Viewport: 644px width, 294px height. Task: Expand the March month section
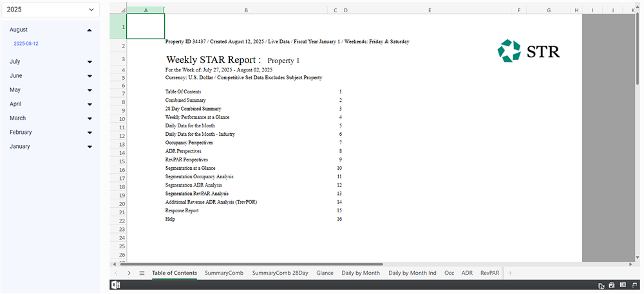pos(90,118)
